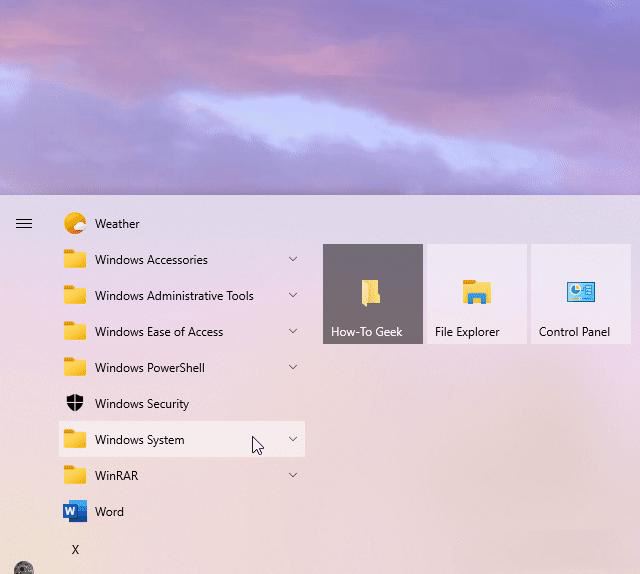Viewport: 640px width, 574px height.
Task: Click the user account avatar
Action: 24,568
